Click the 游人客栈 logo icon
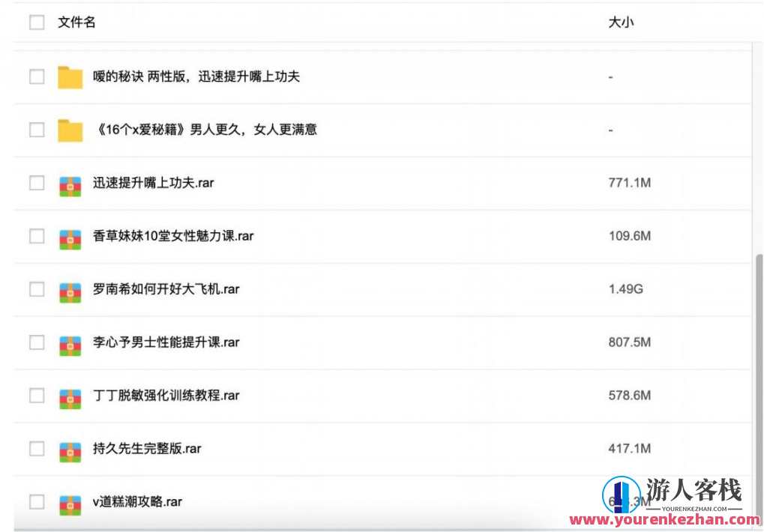This screenshot has height=532, width=764. point(621,495)
